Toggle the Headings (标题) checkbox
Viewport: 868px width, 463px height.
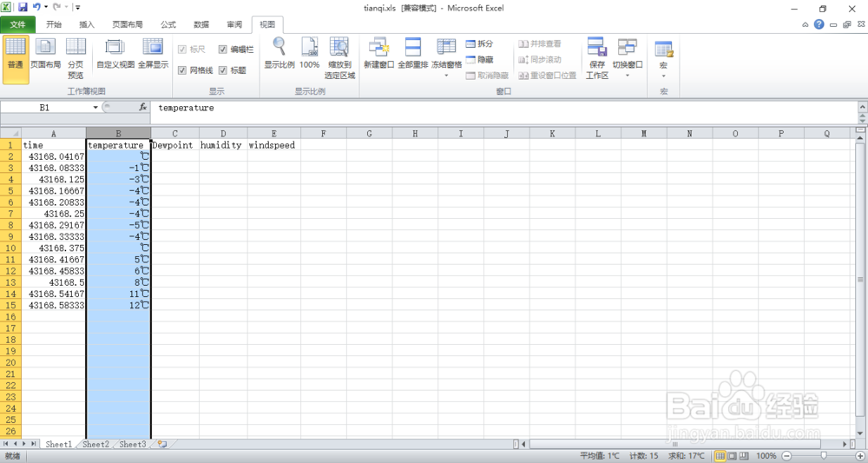[222, 70]
